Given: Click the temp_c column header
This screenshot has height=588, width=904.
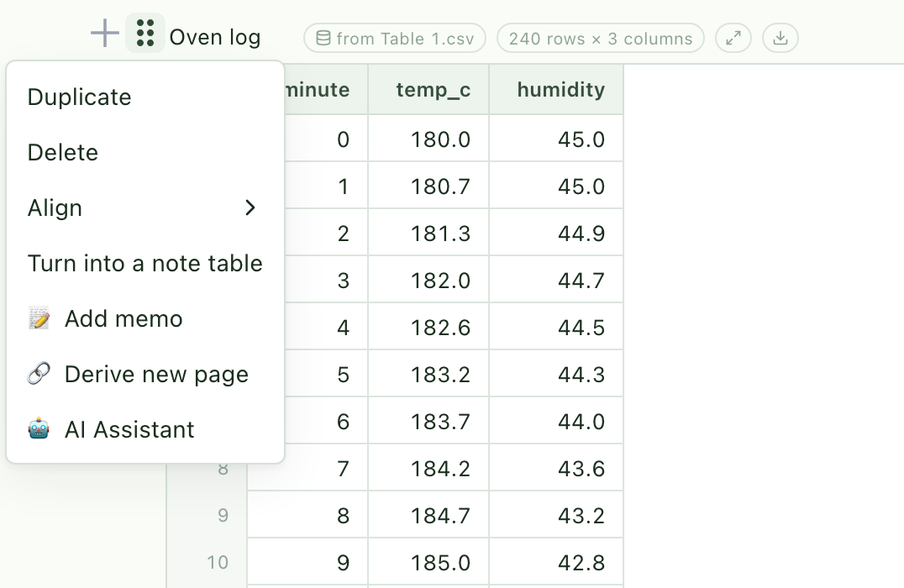Looking at the screenshot, I should 428,89.
